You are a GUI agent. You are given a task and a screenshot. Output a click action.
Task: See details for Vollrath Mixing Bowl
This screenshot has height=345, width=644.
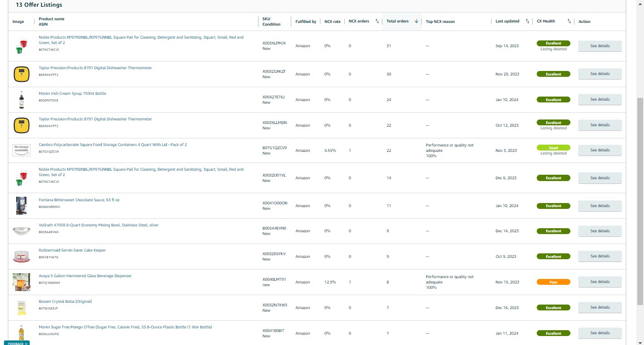(600, 231)
